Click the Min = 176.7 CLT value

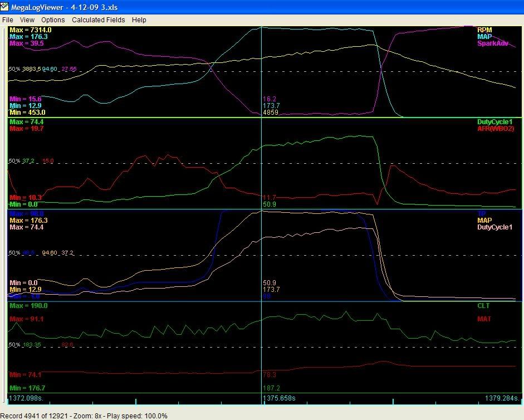click(x=27, y=388)
